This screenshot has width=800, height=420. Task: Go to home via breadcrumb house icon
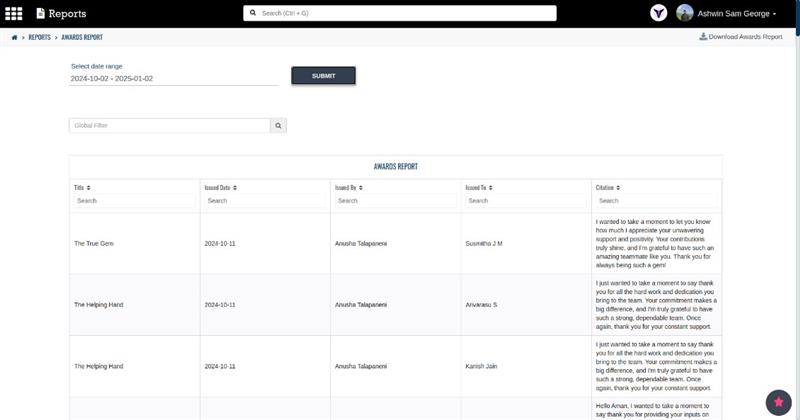(x=14, y=37)
